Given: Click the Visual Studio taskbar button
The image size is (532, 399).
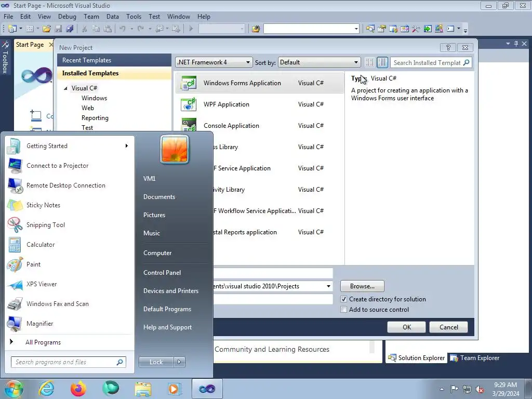Looking at the screenshot, I should click(207, 389).
